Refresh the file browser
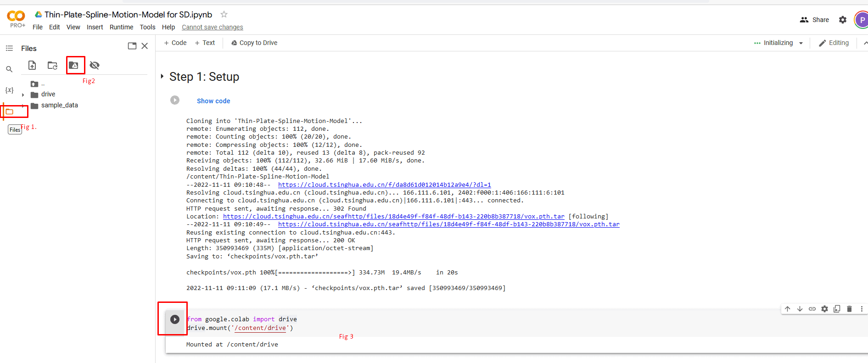 [52, 66]
